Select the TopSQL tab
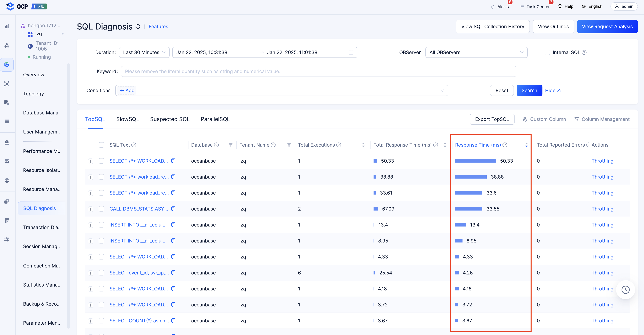The image size is (644, 335). pyautogui.click(x=95, y=119)
